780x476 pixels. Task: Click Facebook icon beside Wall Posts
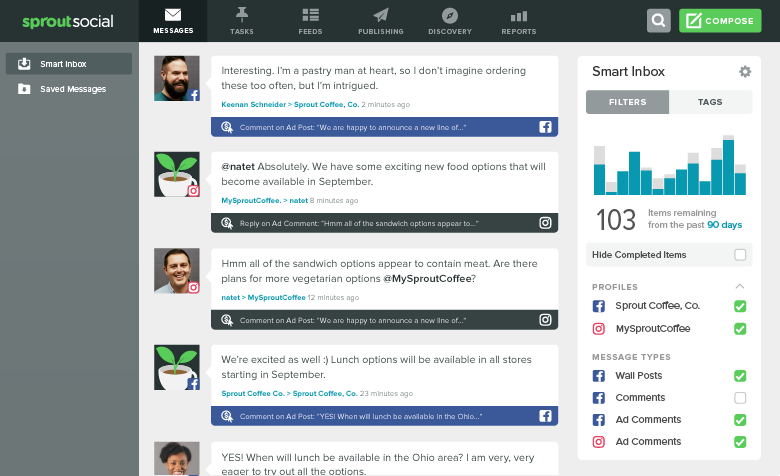pyautogui.click(x=599, y=376)
